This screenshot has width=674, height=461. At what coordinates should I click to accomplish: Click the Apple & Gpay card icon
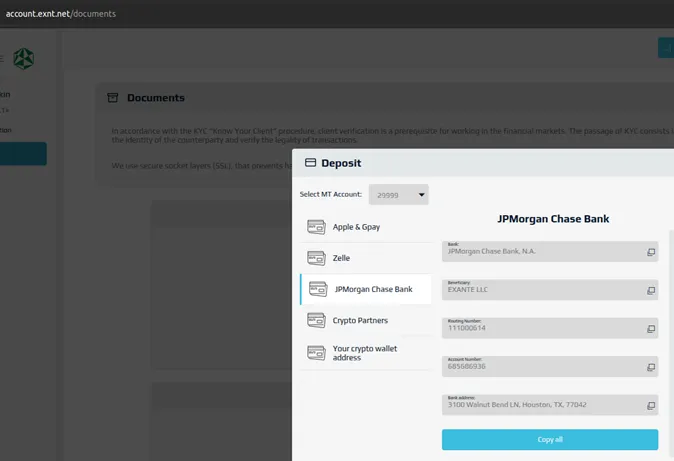[316, 227]
